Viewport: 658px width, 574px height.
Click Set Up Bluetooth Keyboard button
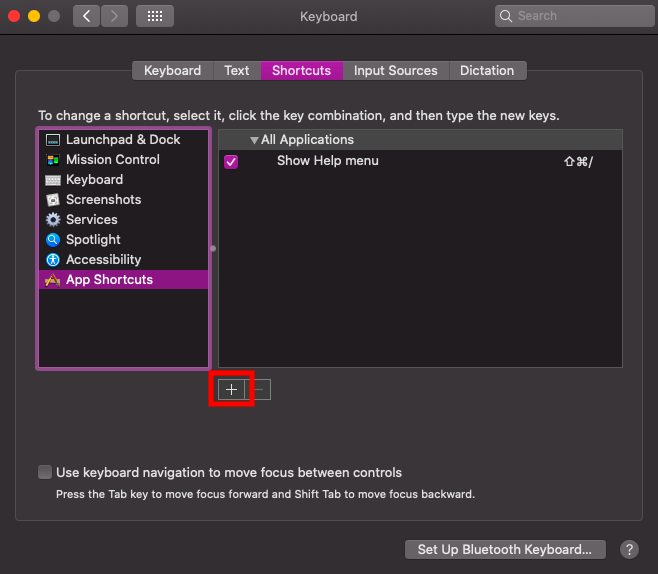pyautogui.click(x=505, y=549)
